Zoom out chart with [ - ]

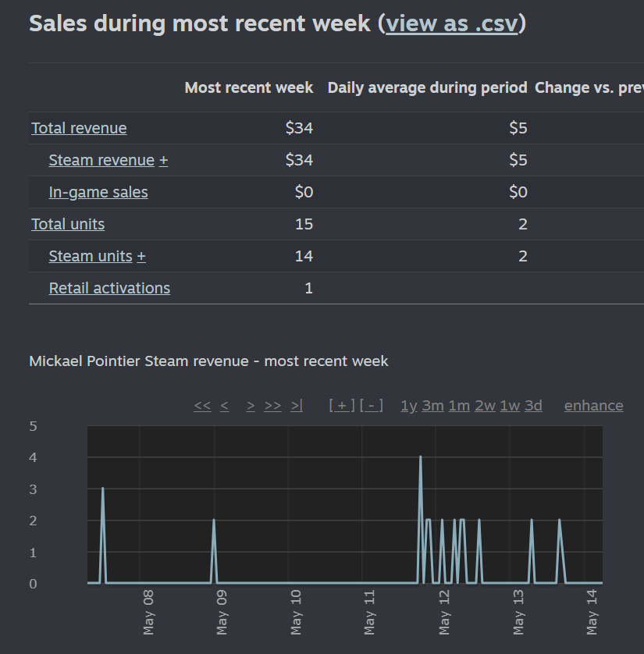[372, 405]
